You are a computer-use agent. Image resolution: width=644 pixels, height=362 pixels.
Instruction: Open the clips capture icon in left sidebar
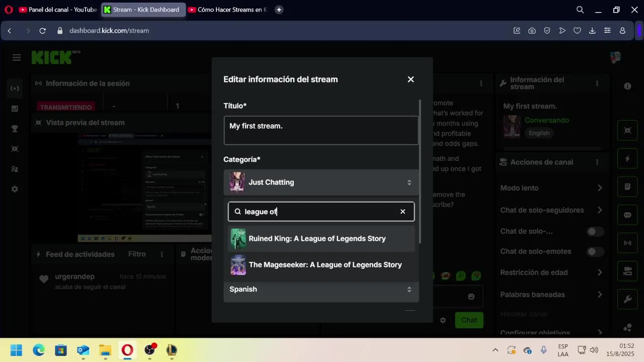[x=15, y=149]
